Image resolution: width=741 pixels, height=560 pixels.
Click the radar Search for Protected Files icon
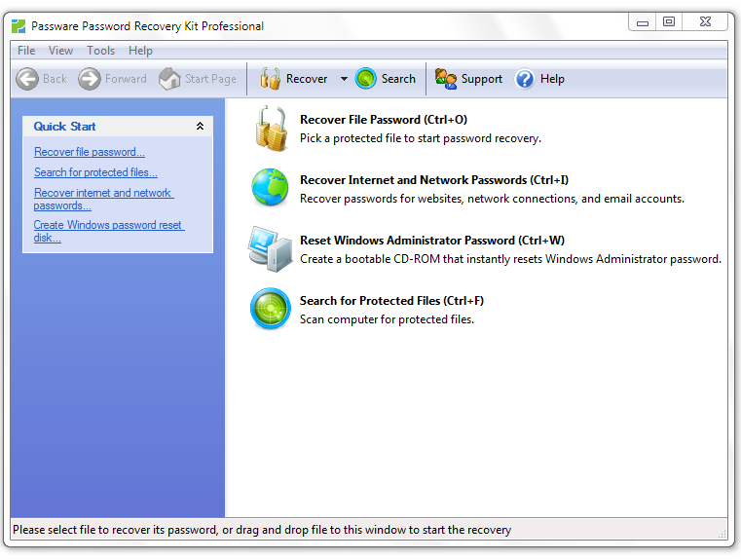point(271,309)
